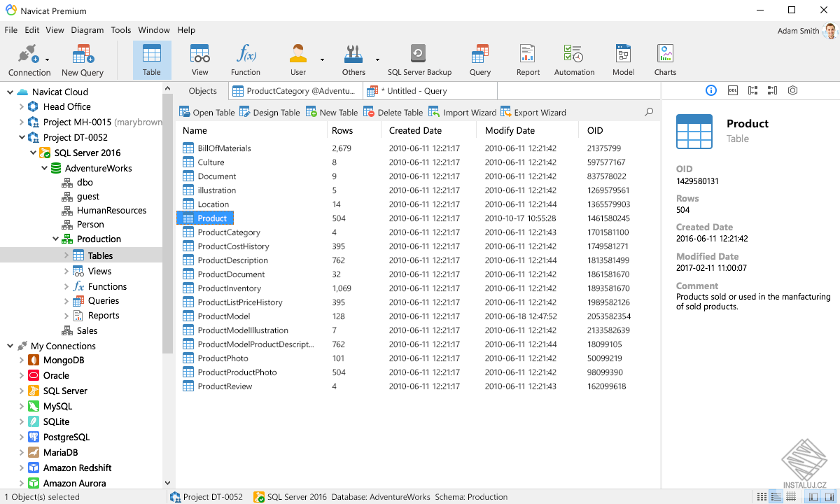Screen dimensions: 840x504
Task: Switch to list view in status bar
Action: [x=776, y=497]
